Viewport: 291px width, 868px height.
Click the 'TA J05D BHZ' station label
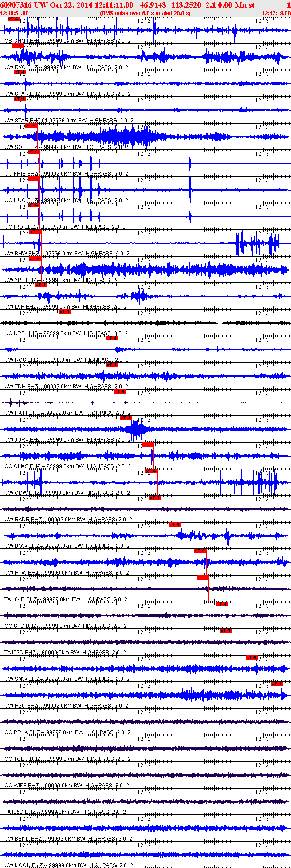[x=21, y=812]
